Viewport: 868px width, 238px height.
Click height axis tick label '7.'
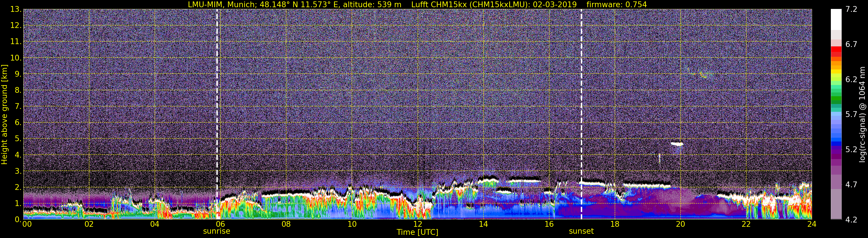pos(18,107)
